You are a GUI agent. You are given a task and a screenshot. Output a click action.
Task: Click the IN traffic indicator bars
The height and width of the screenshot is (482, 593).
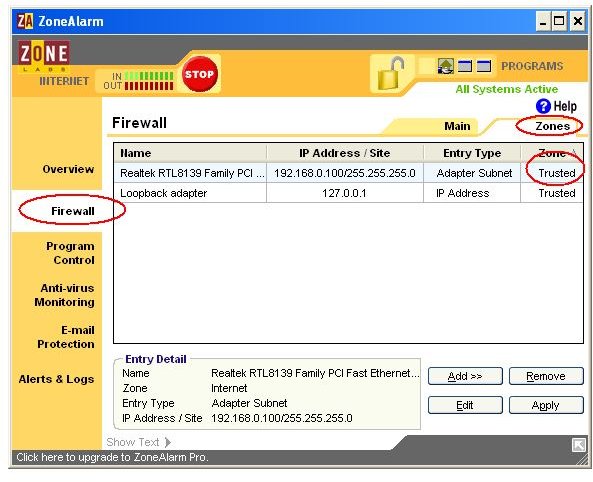click(149, 76)
